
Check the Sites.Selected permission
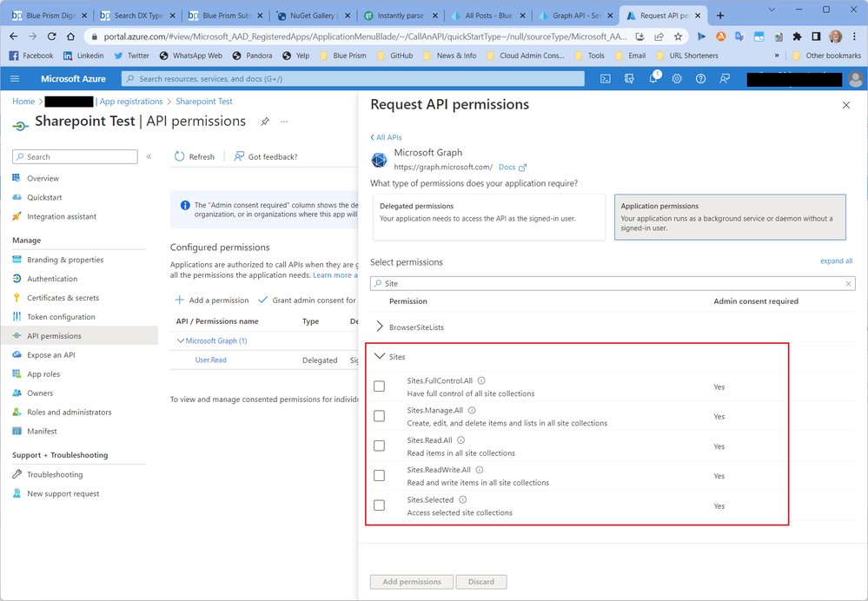[x=379, y=505]
